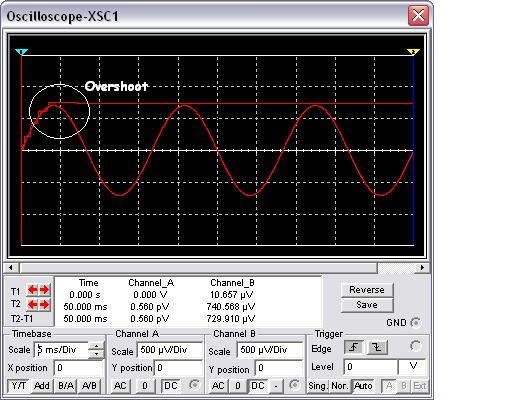Set Channel A coupling to AC
This screenshot has width=512, height=400.
coord(120,386)
